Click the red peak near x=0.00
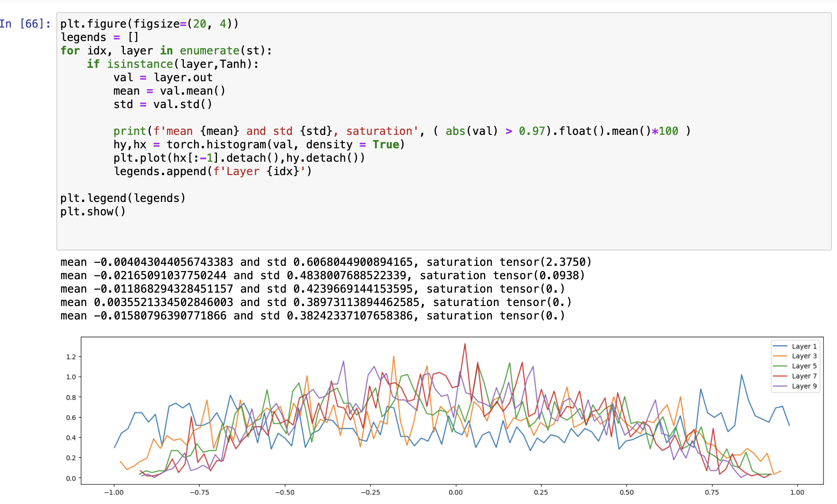The image size is (837, 504). pos(465,344)
